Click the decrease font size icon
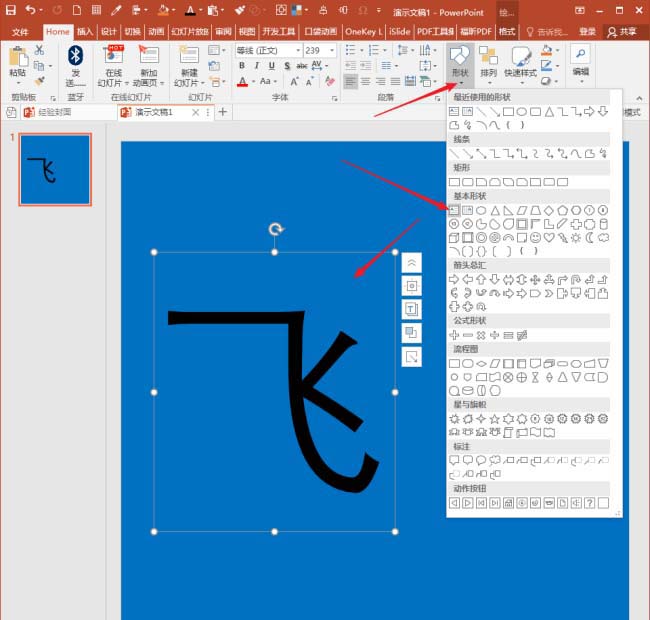Image resolution: width=650 pixels, height=620 pixels. pos(310,82)
